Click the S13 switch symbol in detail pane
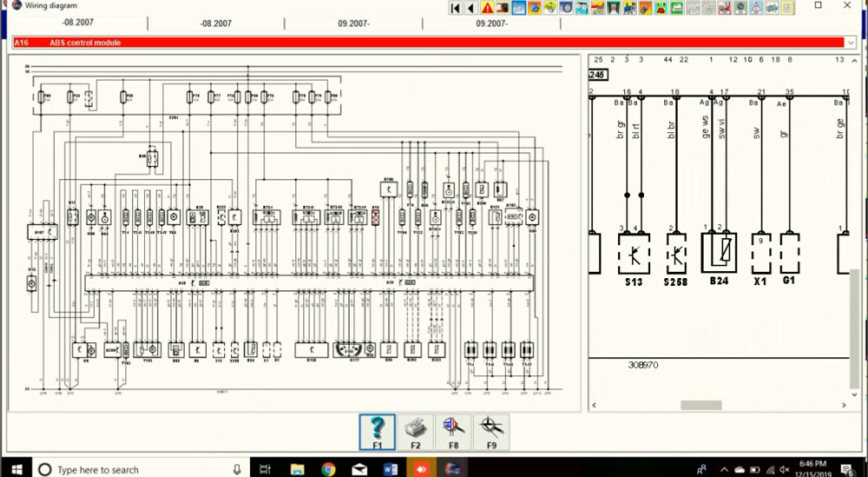Viewport: 868px width, 477px height. 634,254
